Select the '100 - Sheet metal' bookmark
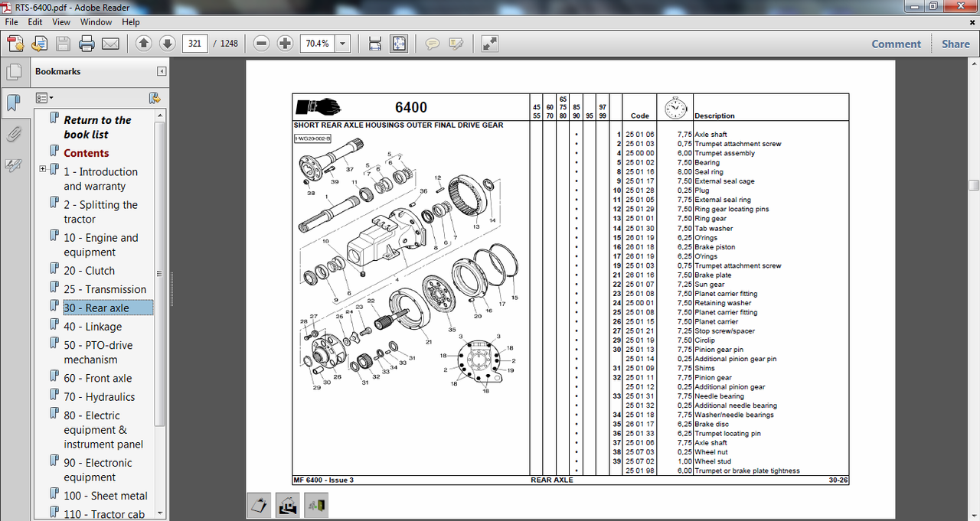This screenshot has width=980, height=521. pyautogui.click(x=106, y=496)
